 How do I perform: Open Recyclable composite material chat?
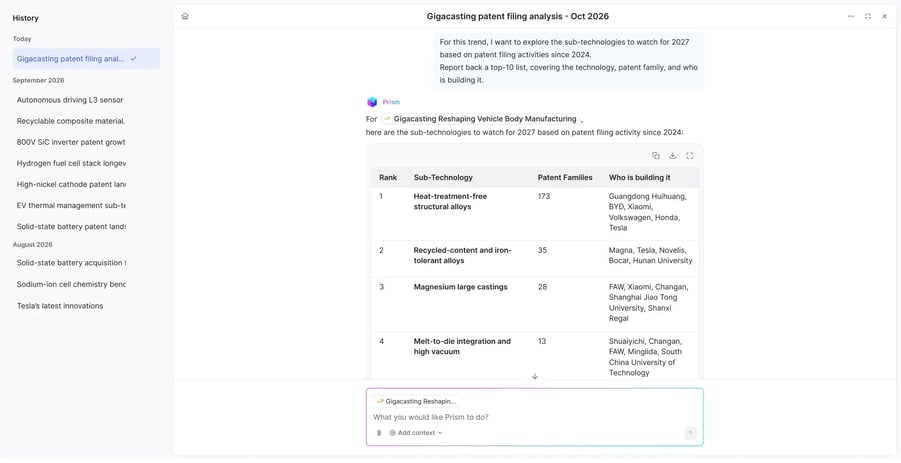[71, 121]
